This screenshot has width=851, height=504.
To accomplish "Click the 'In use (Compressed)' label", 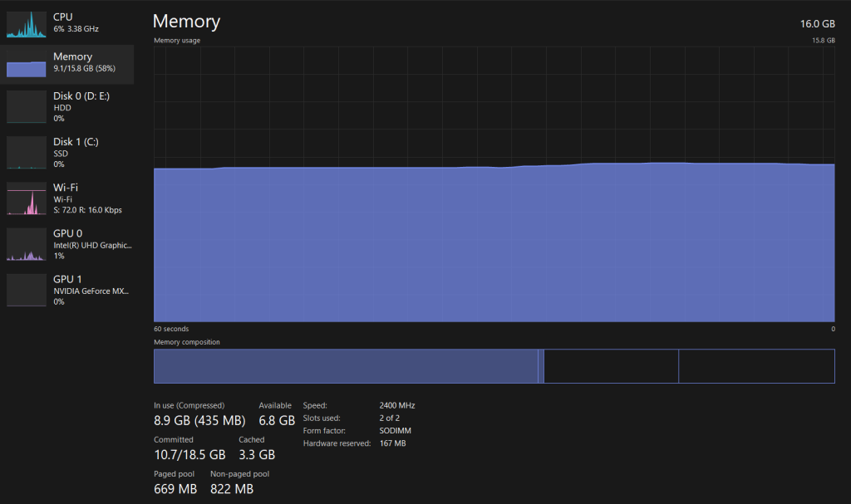I will (189, 405).
